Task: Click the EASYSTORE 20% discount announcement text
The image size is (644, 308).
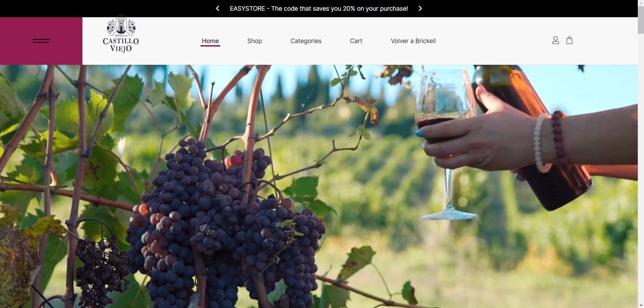Action: click(x=319, y=9)
